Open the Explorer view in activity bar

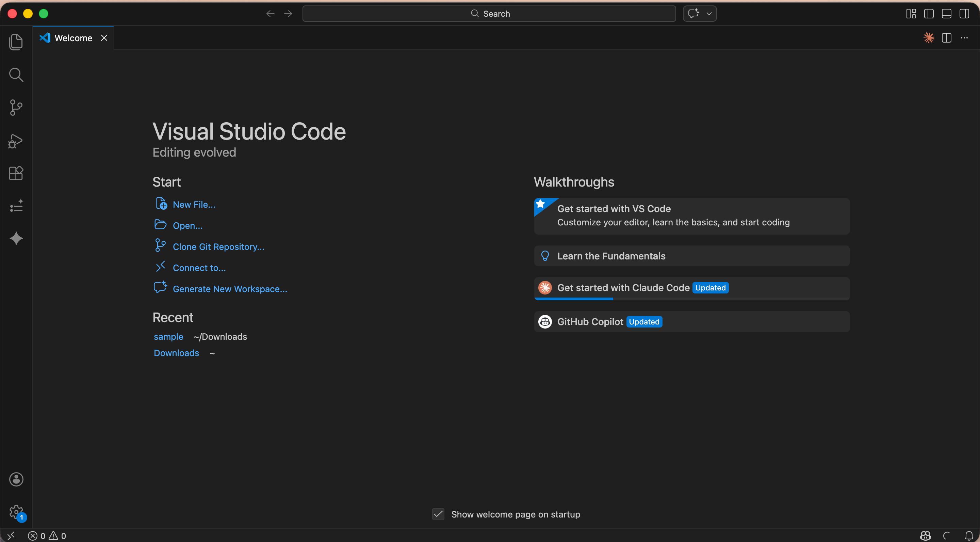[x=16, y=42]
